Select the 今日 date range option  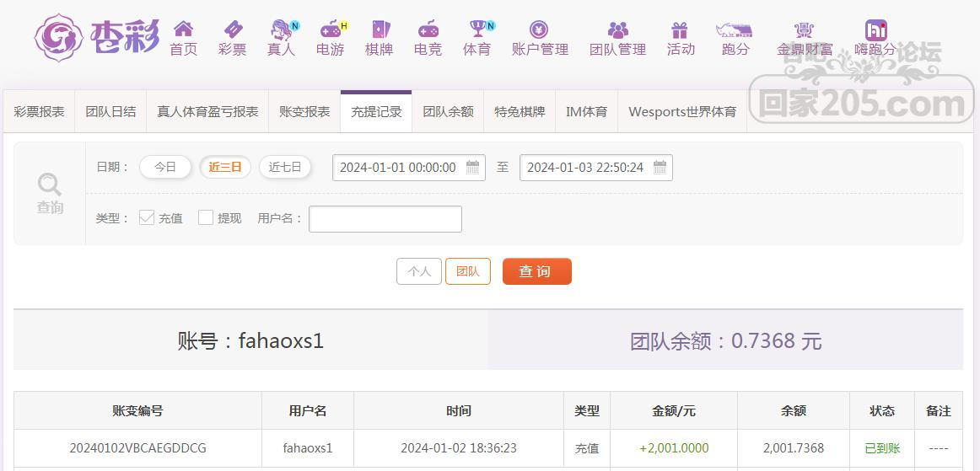(165, 168)
